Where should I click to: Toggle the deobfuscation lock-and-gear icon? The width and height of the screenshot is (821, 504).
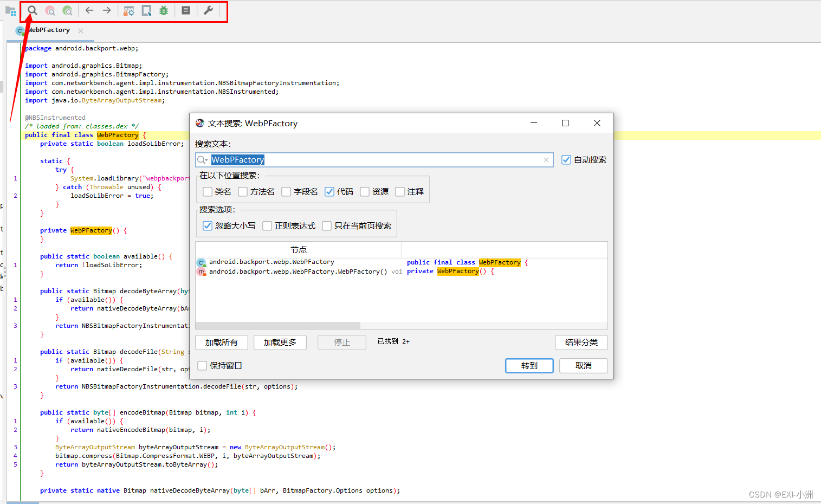129,10
